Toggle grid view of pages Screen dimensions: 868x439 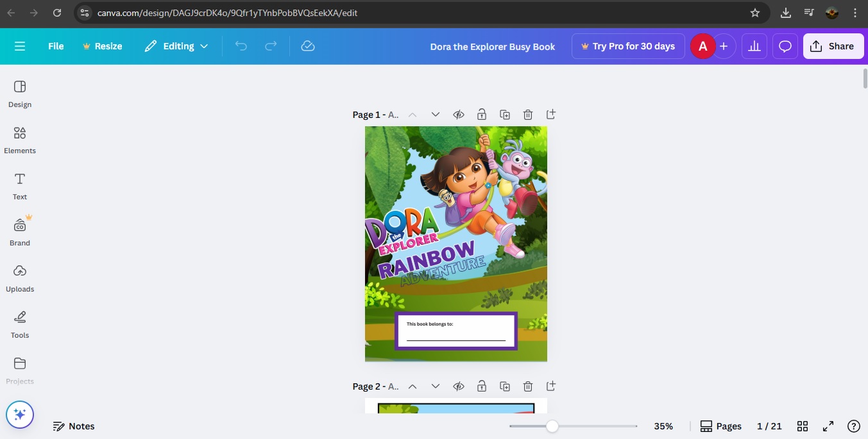coord(802,426)
